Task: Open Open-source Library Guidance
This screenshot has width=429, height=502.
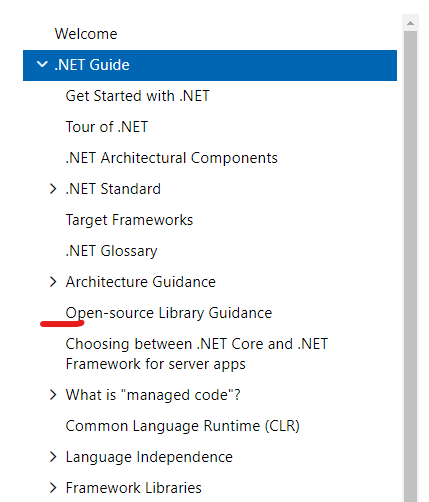Action: 169,313
